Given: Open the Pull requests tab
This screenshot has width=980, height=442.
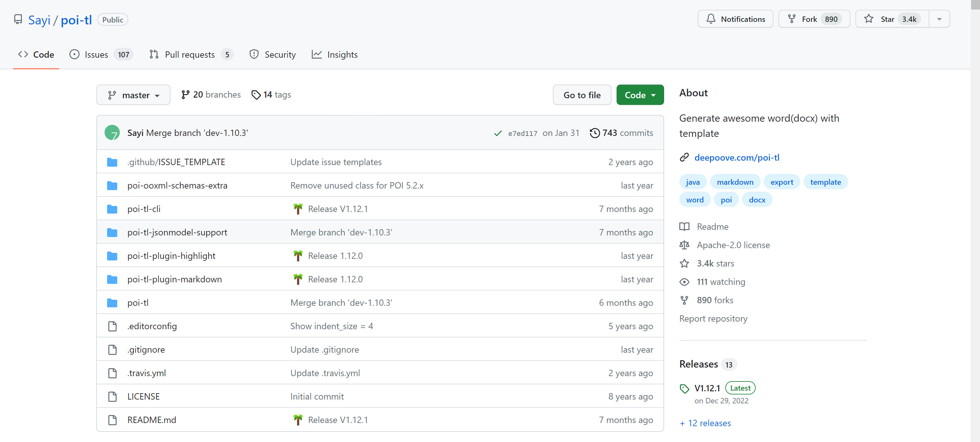Looking at the screenshot, I should pos(189,55).
